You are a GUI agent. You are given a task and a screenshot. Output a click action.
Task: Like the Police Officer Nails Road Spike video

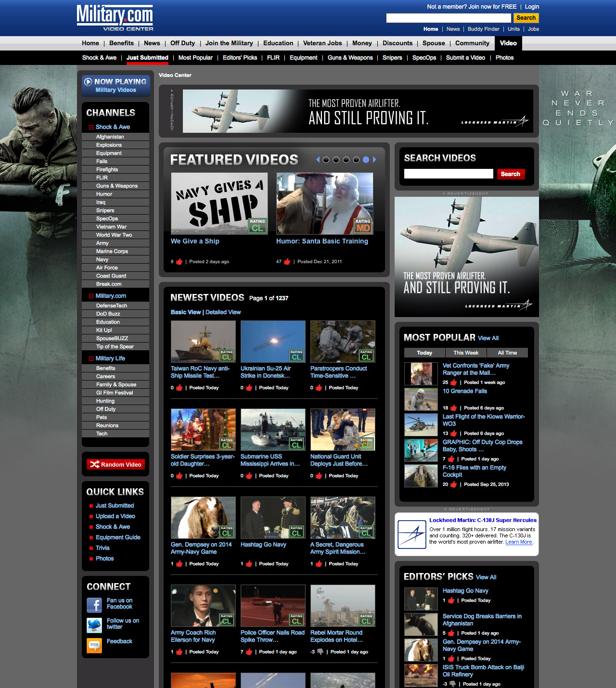pos(249,652)
